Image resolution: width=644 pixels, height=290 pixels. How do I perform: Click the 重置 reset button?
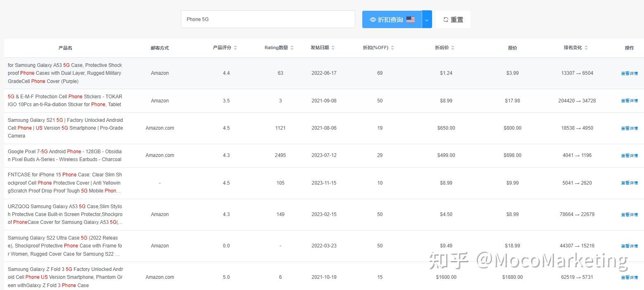tap(453, 19)
